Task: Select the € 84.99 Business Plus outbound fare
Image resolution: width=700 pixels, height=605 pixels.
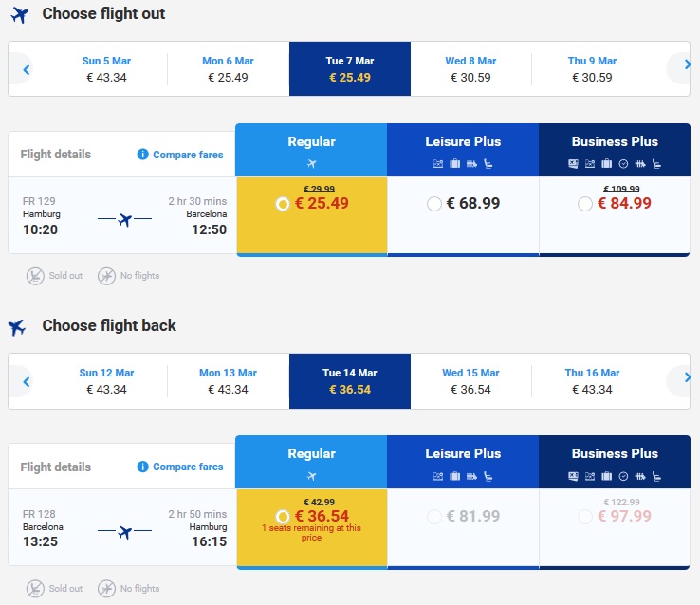Action: pyautogui.click(x=585, y=204)
